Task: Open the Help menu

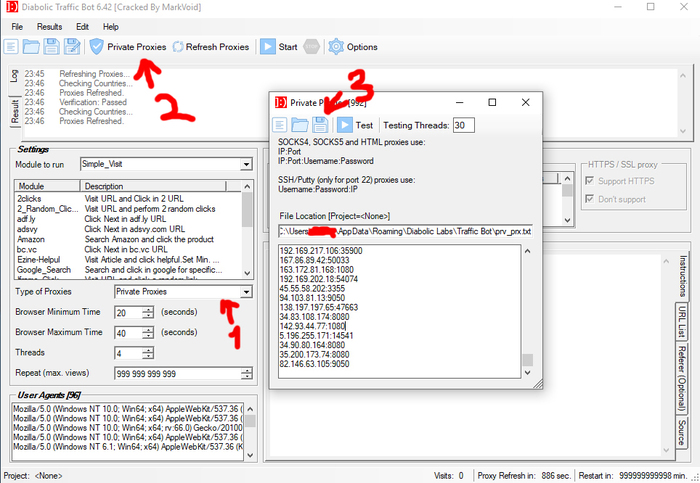Action: click(x=111, y=27)
